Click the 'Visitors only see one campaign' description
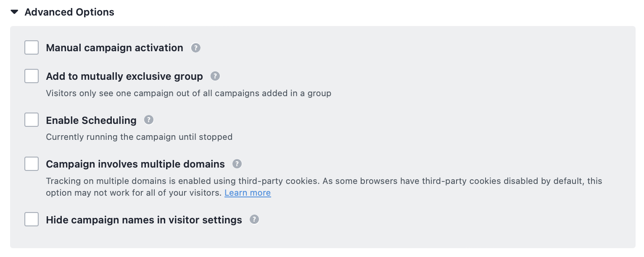644x257 pixels. pyautogui.click(x=188, y=93)
